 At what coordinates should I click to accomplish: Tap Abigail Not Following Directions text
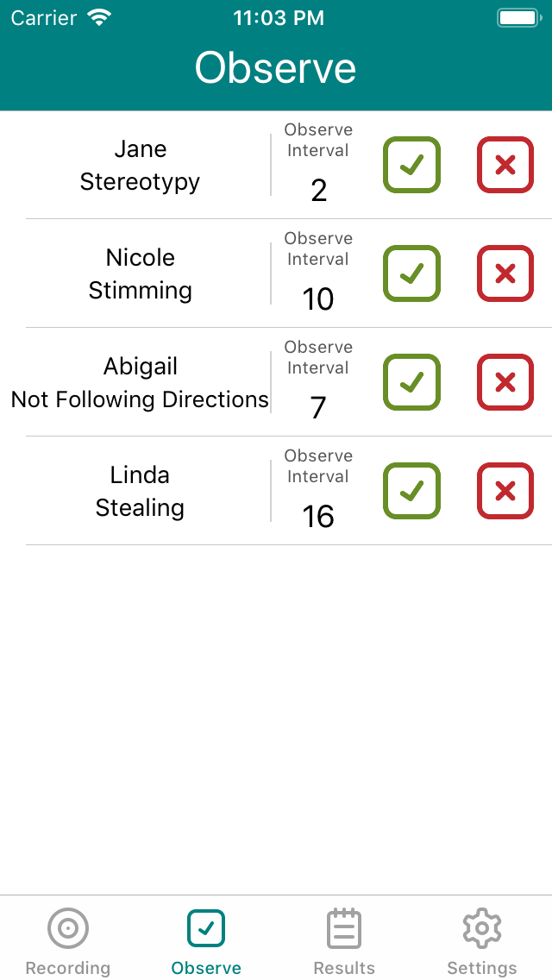[140, 383]
